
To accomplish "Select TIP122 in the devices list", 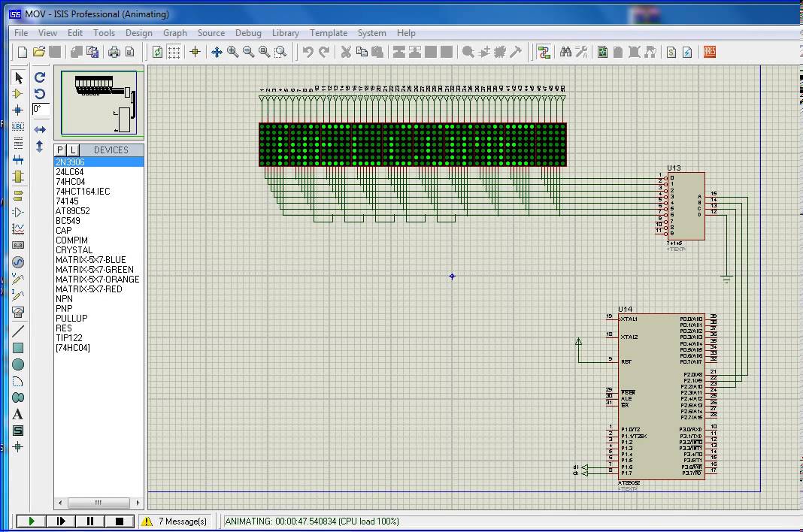I will [69, 338].
